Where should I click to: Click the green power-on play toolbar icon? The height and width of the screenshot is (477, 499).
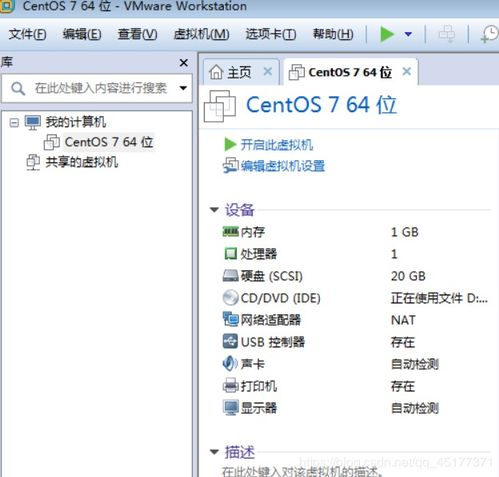[x=387, y=34]
